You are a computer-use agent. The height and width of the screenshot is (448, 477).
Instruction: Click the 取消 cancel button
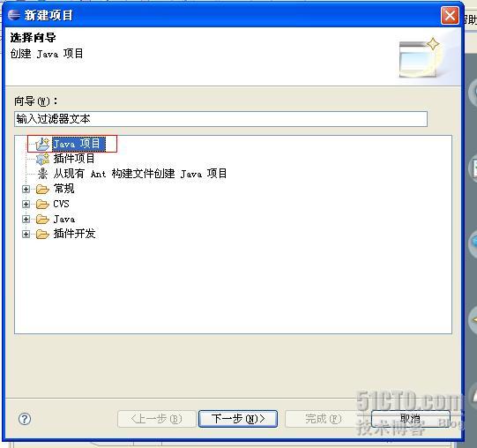(x=410, y=419)
